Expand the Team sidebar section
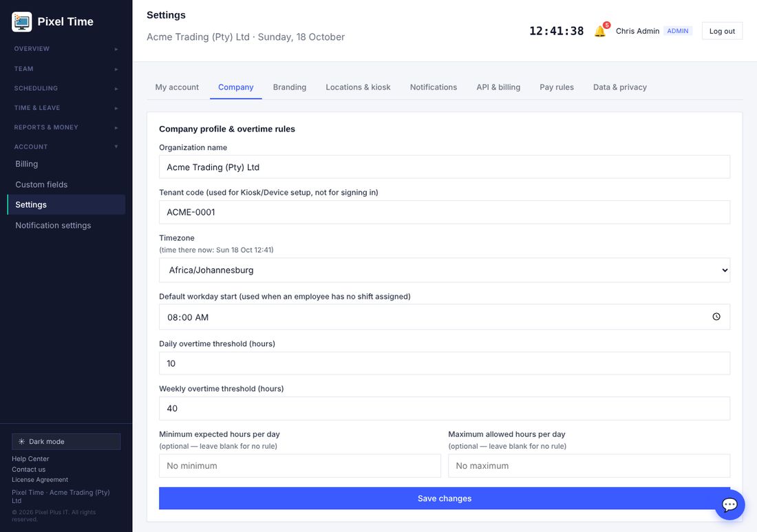Image resolution: width=757 pixels, height=532 pixels. click(x=66, y=69)
